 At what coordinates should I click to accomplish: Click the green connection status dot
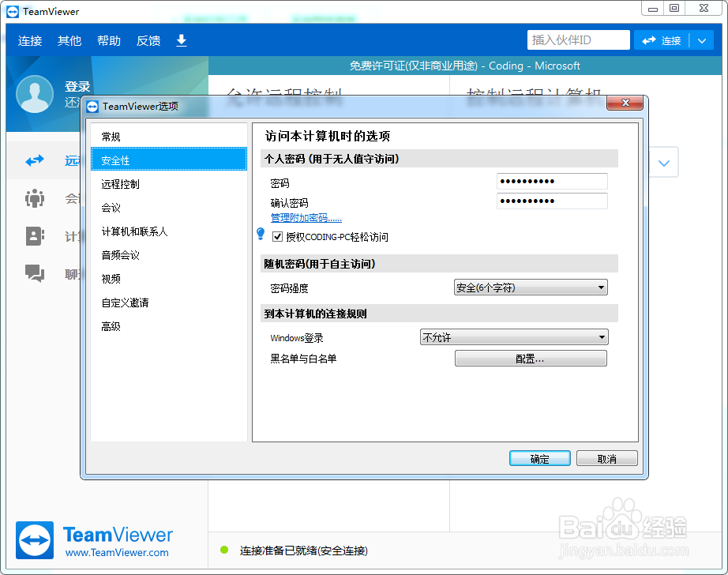click(x=224, y=550)
